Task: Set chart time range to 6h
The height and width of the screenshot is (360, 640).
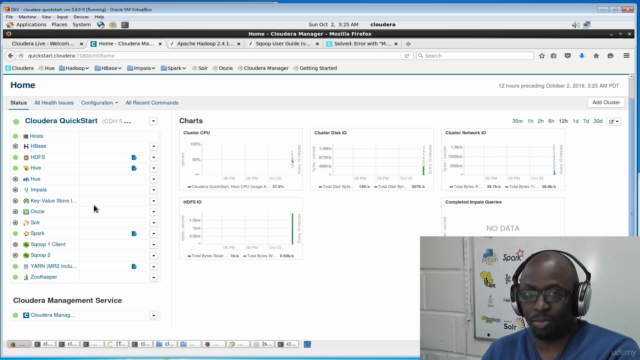Action: 551,121
